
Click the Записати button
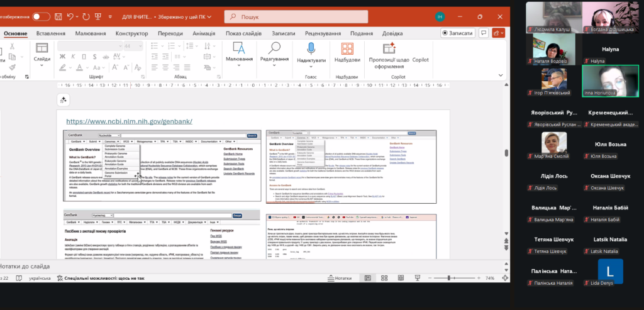pyautogui.click(x=457, y=33)
